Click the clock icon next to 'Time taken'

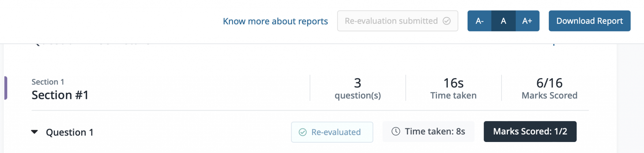click(396, 131)
